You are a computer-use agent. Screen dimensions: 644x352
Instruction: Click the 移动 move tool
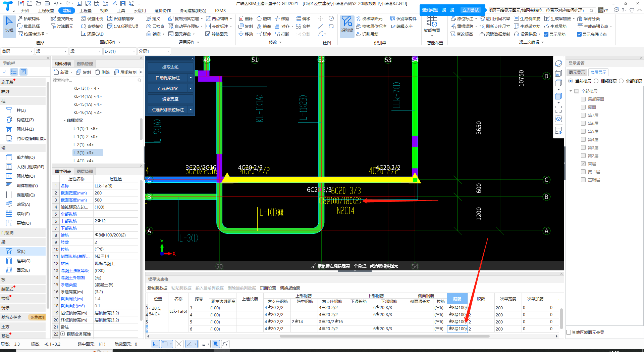click(246, 34)
